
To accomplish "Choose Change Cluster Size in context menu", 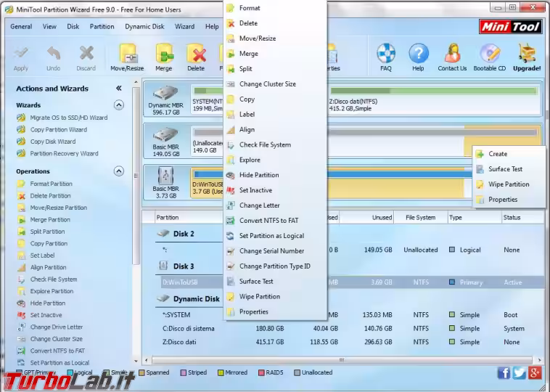I will [275, 84].
